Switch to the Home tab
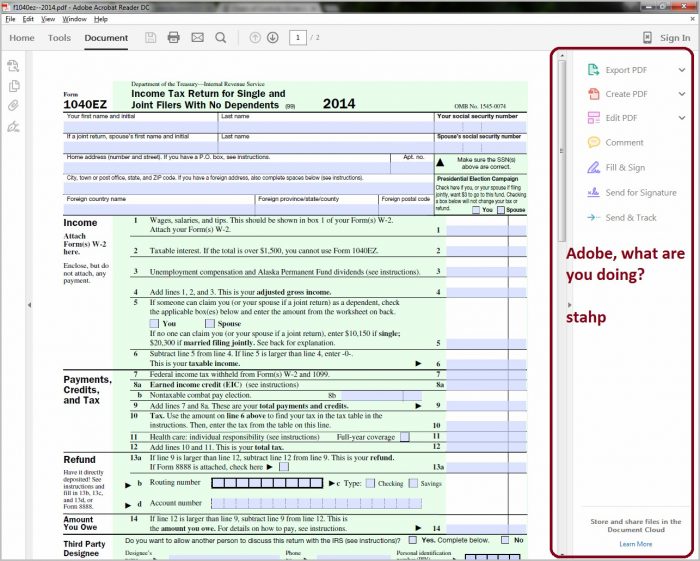Image resolution: width=700 pixels, height=561 pixels. click(x=22, y=38)
